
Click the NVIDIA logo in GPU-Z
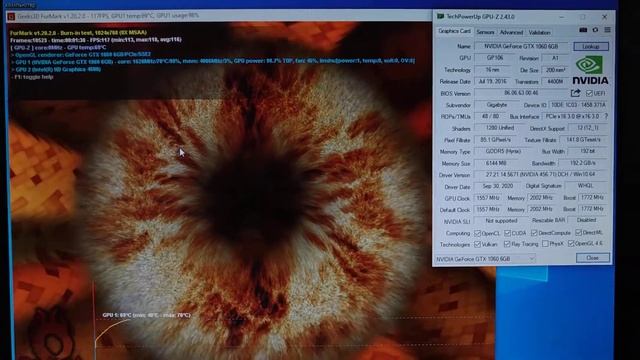click(590, 70)
